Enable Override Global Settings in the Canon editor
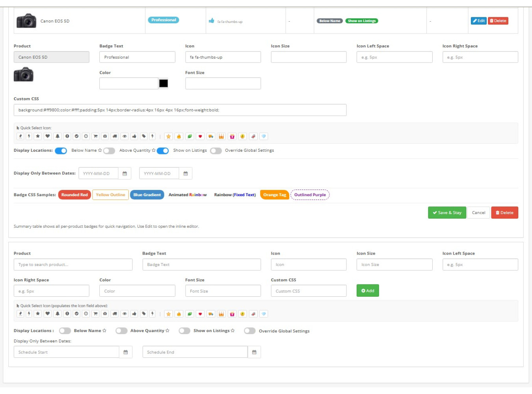Image resolution: width=532 pixels, height=394 pixels. (x=216, y=151)
